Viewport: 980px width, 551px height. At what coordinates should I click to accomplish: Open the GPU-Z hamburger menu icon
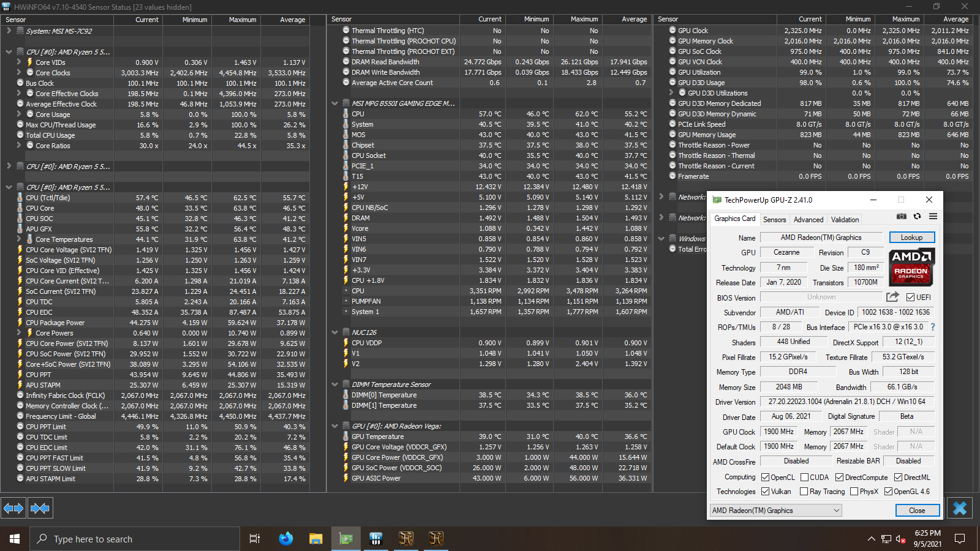tap(933, 216)
